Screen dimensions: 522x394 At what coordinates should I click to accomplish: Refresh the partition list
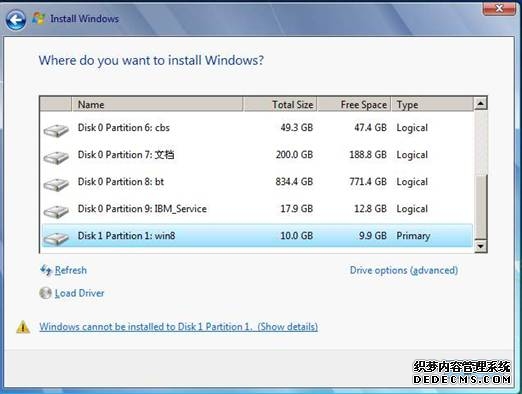(71, 270)
